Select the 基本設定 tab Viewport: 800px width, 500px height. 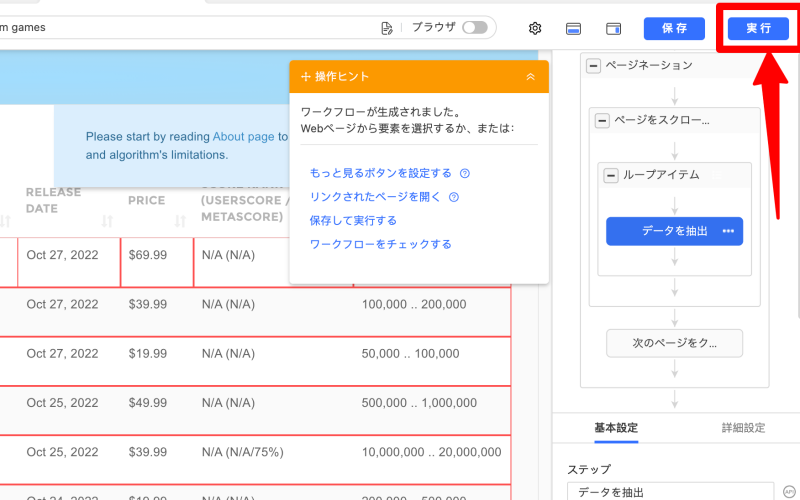tap(616, 428)
